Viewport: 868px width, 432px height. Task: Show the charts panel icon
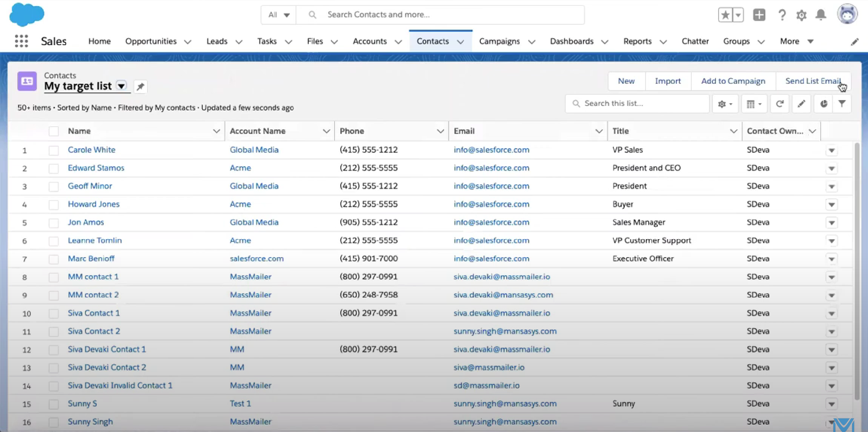pyautogui.click(x=823, y=104)
